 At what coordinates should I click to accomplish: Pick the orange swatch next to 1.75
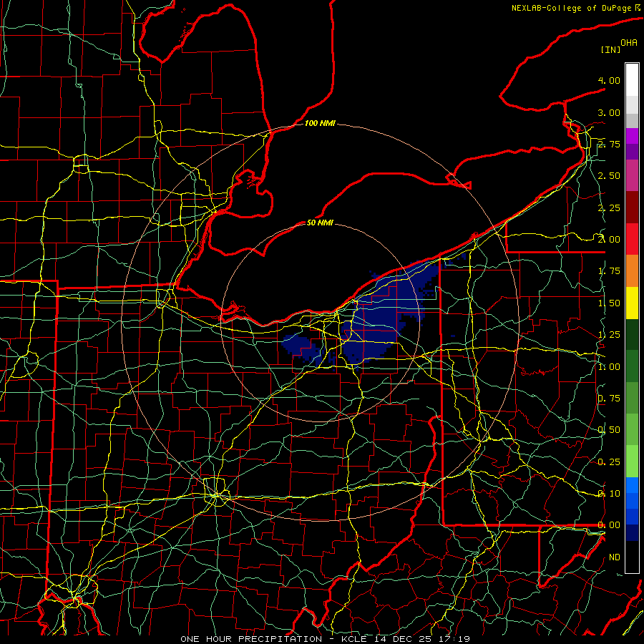click(x=632, y=271)
